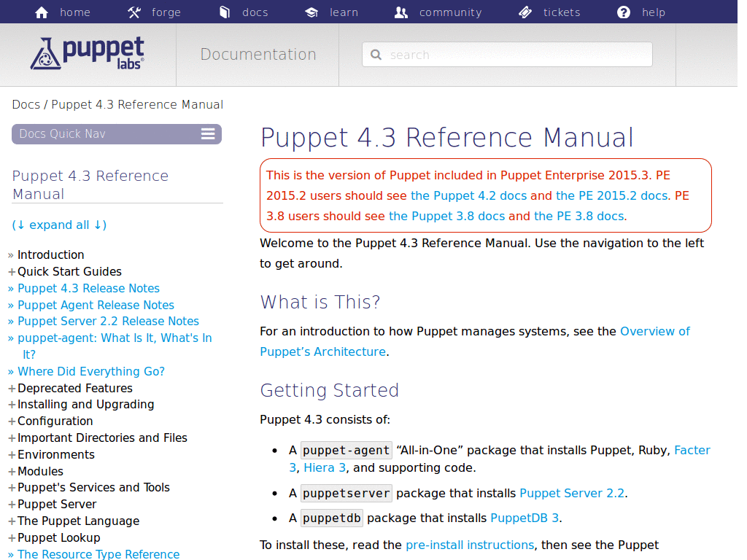Image resolution: width=747 pixels, height=560 pixels.
Task: Open the Docs Quick Nav dropdown
Action: (117, 134)
